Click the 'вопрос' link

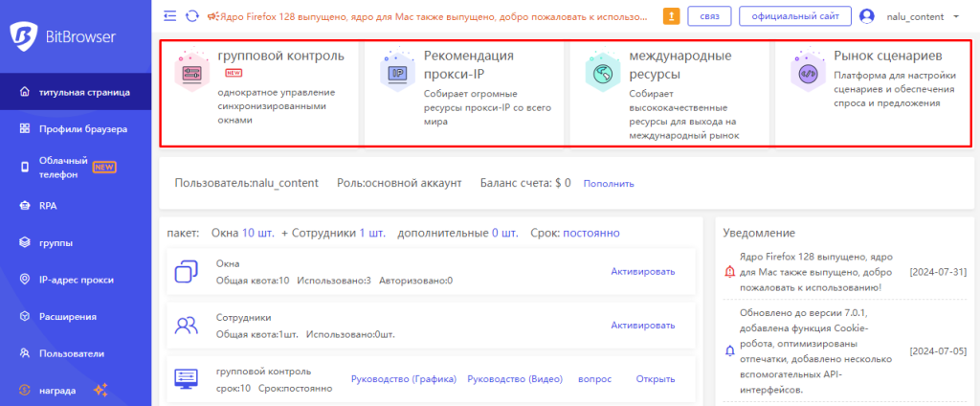(x=594, y=379)
